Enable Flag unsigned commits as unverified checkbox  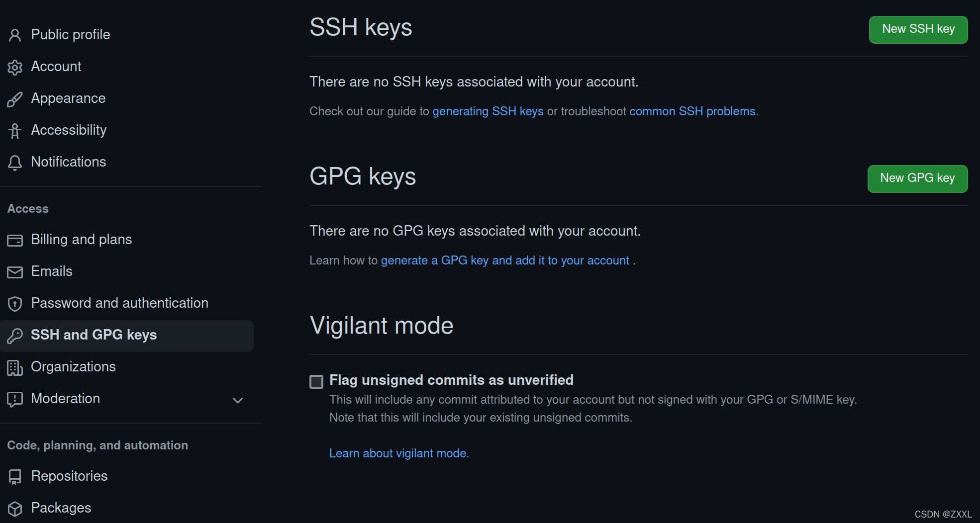click(x=316, y=381)
